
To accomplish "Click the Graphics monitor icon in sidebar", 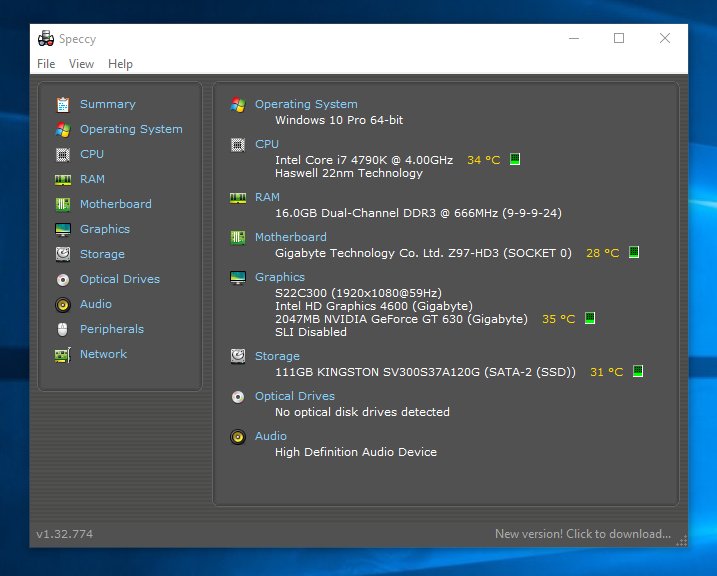I will tap(63, 229).
